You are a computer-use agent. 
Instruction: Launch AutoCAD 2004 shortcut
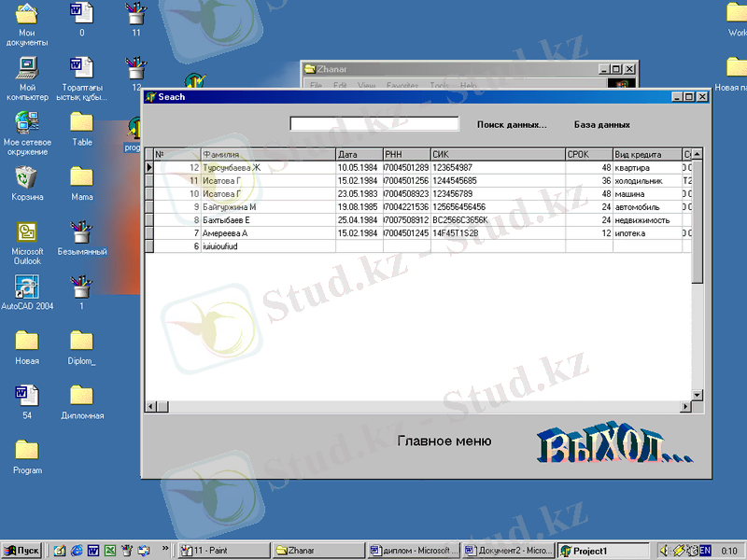tap(27, 293)
